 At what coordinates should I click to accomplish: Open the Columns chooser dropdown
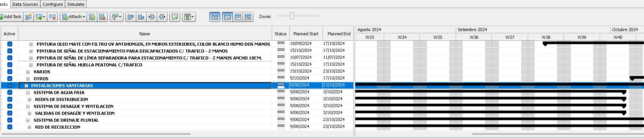coord(189,17)
